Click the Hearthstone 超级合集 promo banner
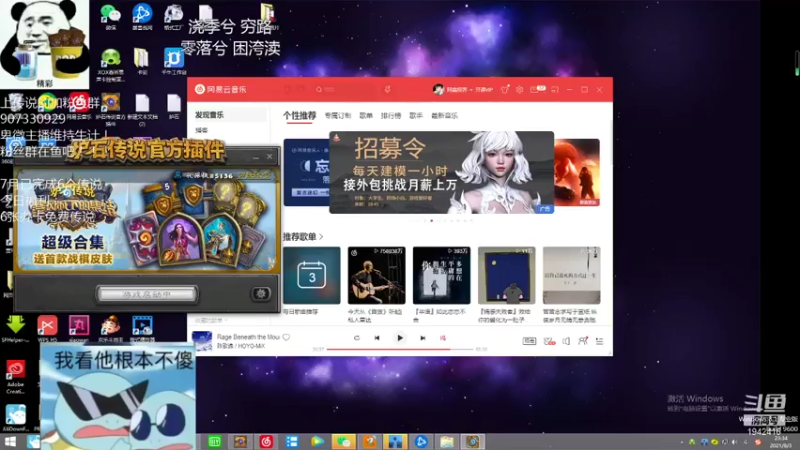800x450 pixels. (146, 220)
